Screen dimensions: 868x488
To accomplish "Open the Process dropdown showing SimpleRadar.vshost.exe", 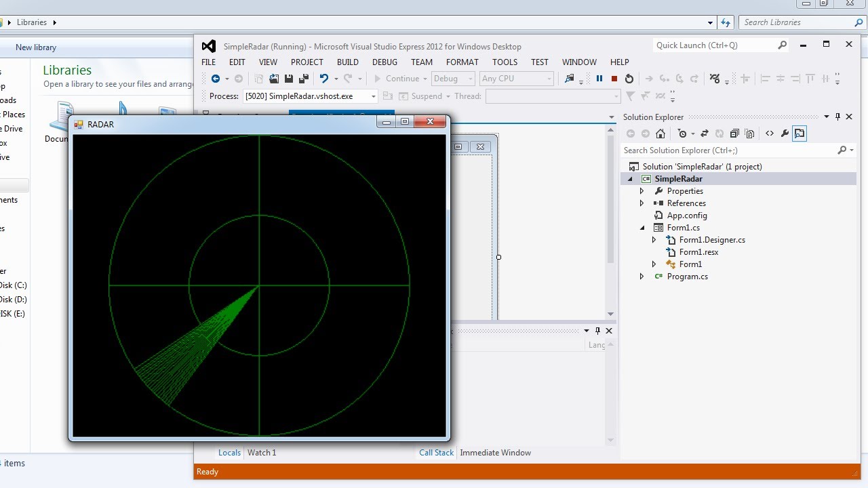I will click(x=373, y=96).
